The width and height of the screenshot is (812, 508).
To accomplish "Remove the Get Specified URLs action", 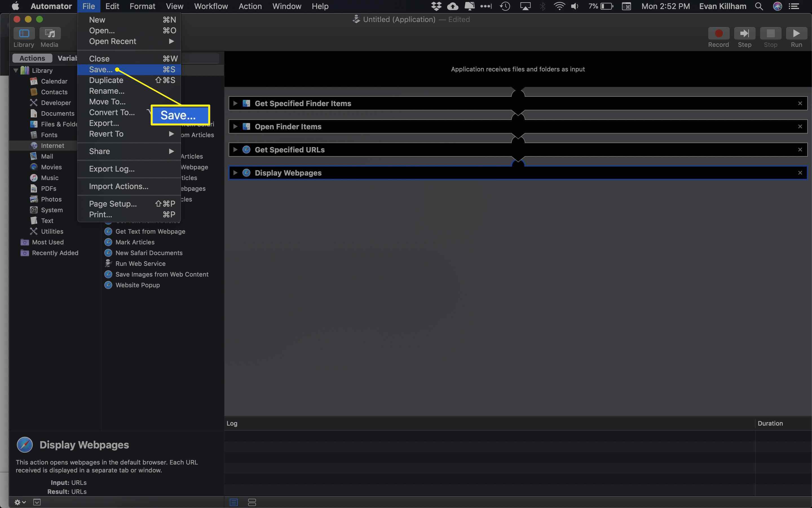I will [800, 150].
